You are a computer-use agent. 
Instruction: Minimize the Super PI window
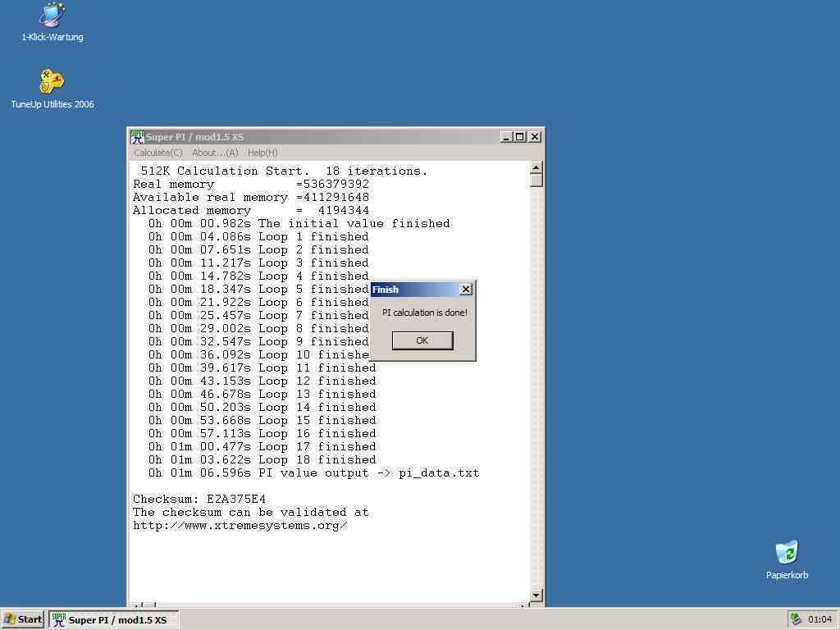tap(506, 137)
